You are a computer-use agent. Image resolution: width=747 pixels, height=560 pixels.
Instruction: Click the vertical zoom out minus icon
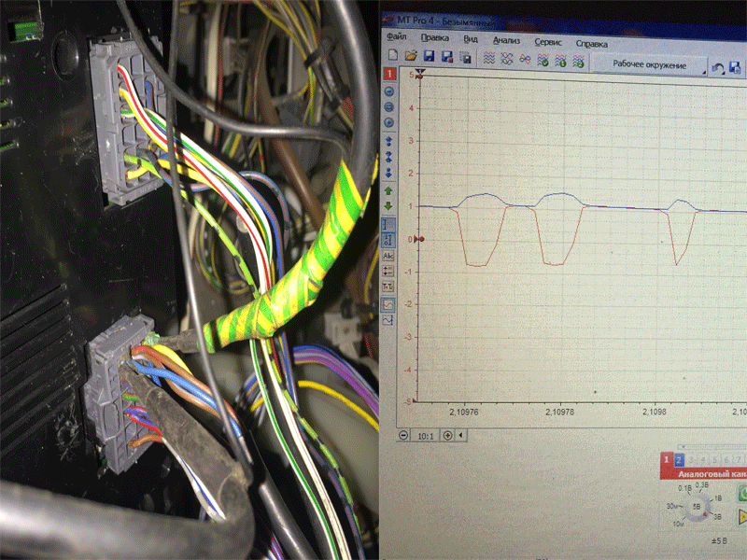point(388,91)
